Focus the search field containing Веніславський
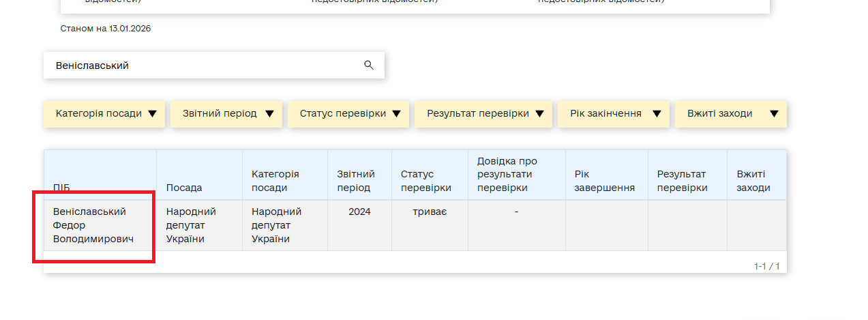The image size is (868, 320). pos(205,66)
